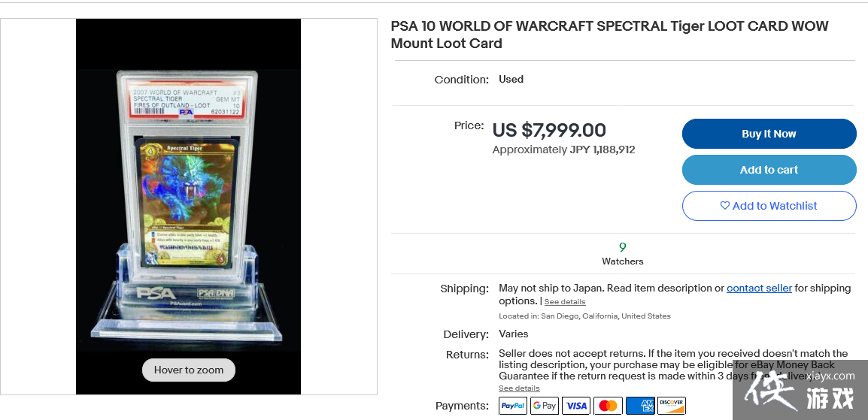Image resolution: width=868 pixels, height=420 pixels.
Task: Click the 9 Watchers count
Action: click(x=623, y=254)
